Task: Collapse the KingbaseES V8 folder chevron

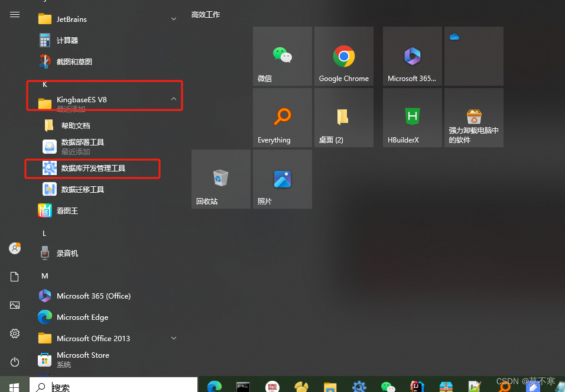Action: [x=174, y=99]
